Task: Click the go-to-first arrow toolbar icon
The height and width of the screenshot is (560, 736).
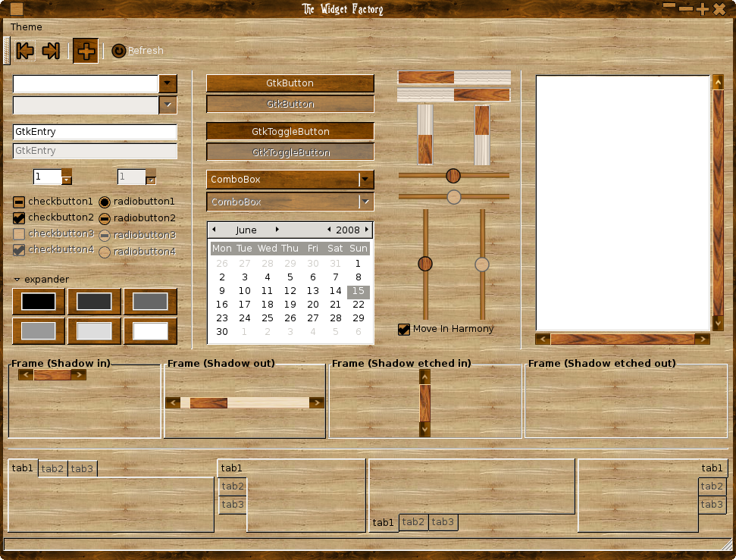Action: tap(24, 51)
